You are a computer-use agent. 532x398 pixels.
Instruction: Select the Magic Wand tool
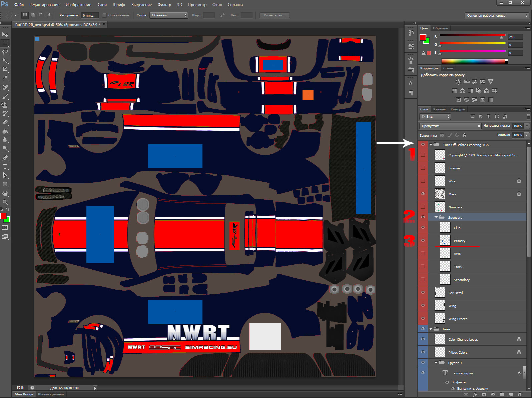[5, 61]
